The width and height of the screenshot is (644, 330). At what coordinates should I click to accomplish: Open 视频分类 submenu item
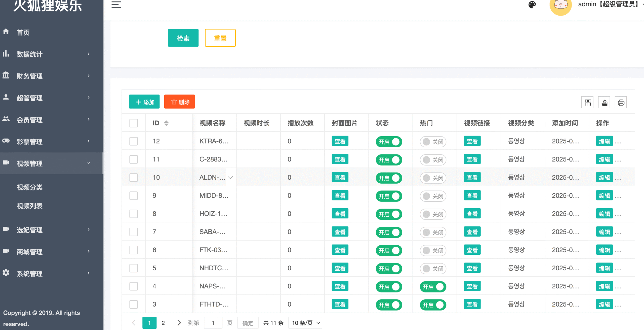(x=30, y=187)
